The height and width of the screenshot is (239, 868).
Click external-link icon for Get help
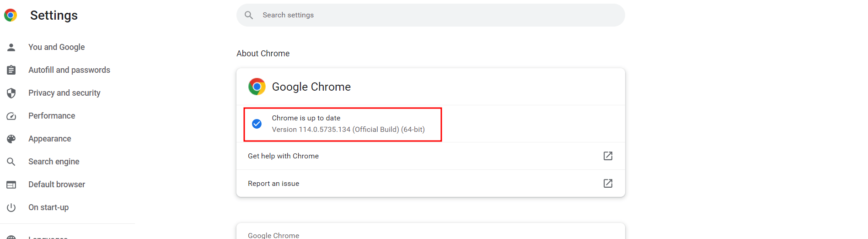click(608, 156)
